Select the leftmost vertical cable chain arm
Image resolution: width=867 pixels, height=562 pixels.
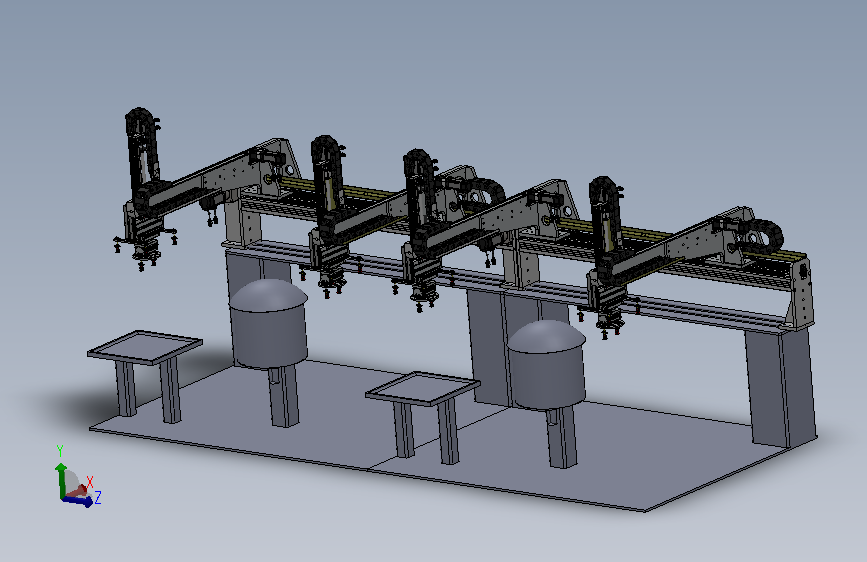144,150
